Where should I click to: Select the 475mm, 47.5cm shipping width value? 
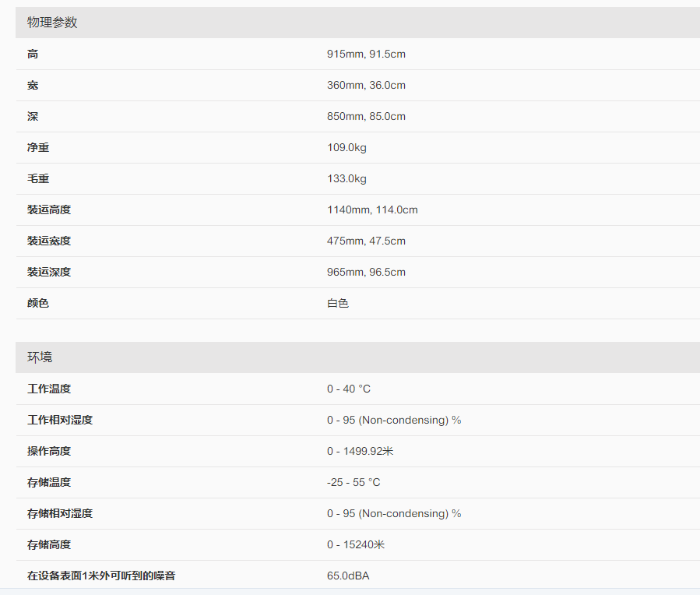(x=366, y=241)
